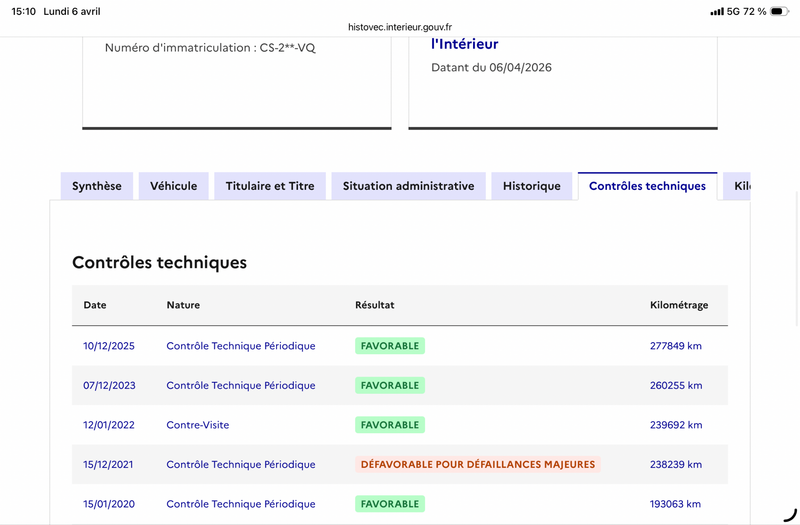Open the Véhicule tab
The image size is (800, 525).
pos(174,186)
